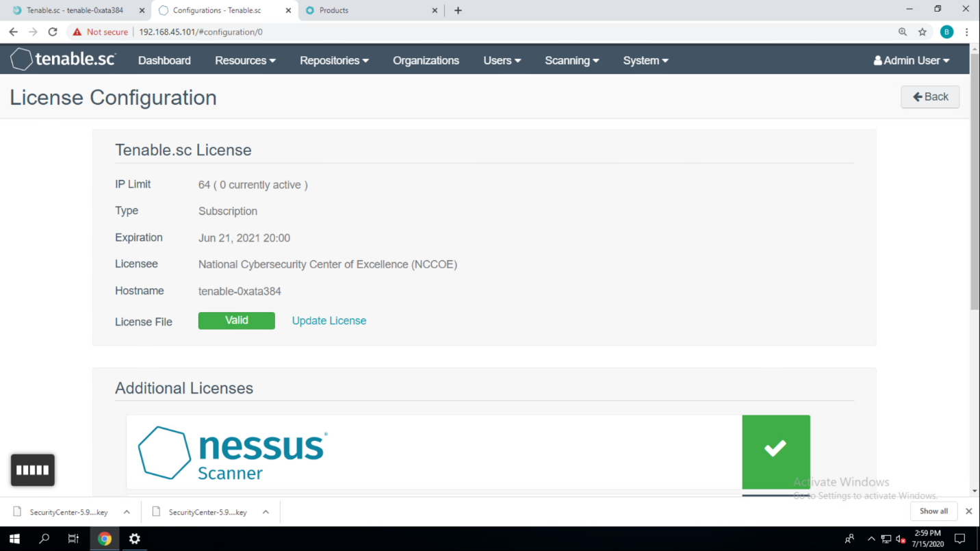Switch to the Products tab
The height and width of the screenshot is (551, 980).
pyautogui.click(x=370, y=10)
